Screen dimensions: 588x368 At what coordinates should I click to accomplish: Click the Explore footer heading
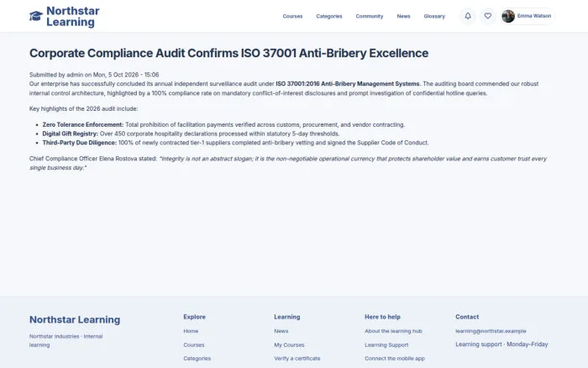point(194,317)
